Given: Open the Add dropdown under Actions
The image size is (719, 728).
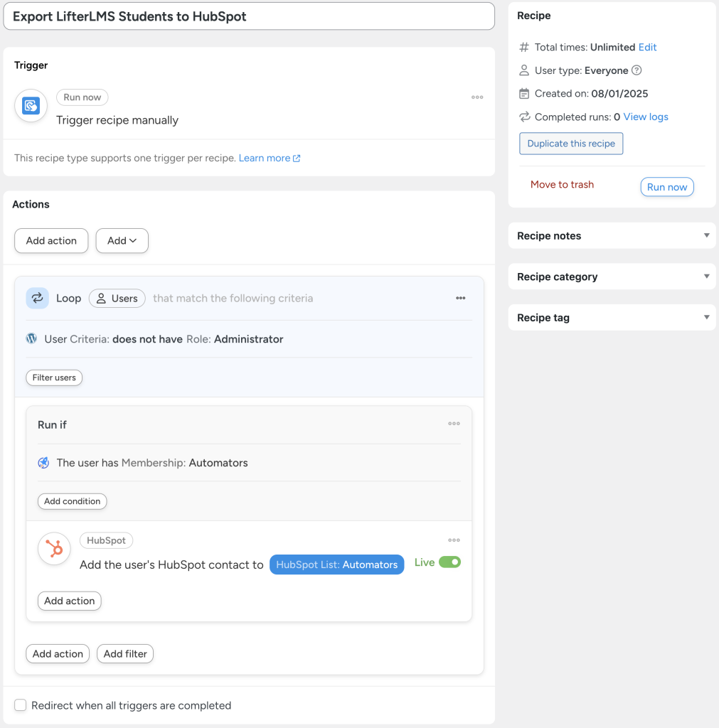Looking at the screenshot, I should coord(122,240).
